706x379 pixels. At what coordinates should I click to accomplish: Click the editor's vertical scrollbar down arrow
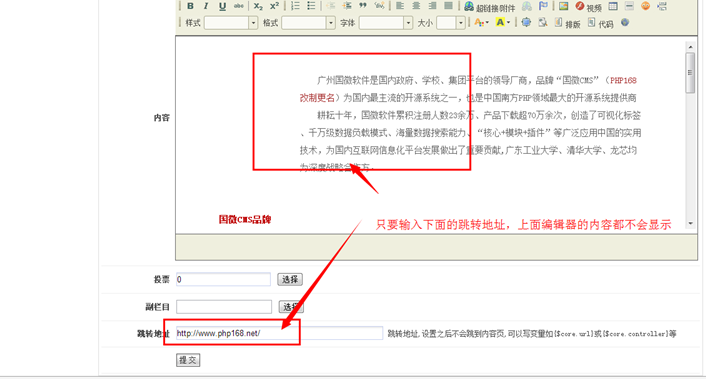pyautogui.click(x=690, y=223)
